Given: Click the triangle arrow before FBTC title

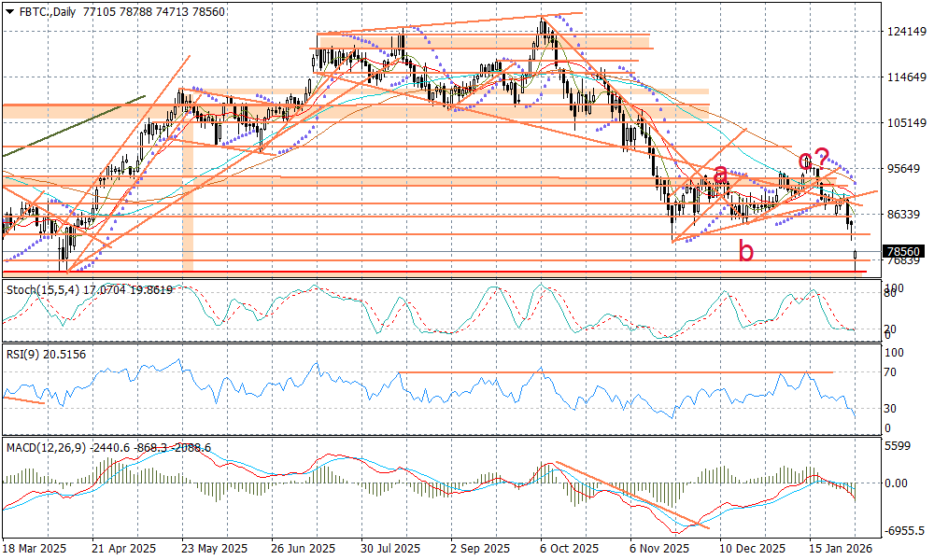Looking at the screenshot, I should click(9, 8).
